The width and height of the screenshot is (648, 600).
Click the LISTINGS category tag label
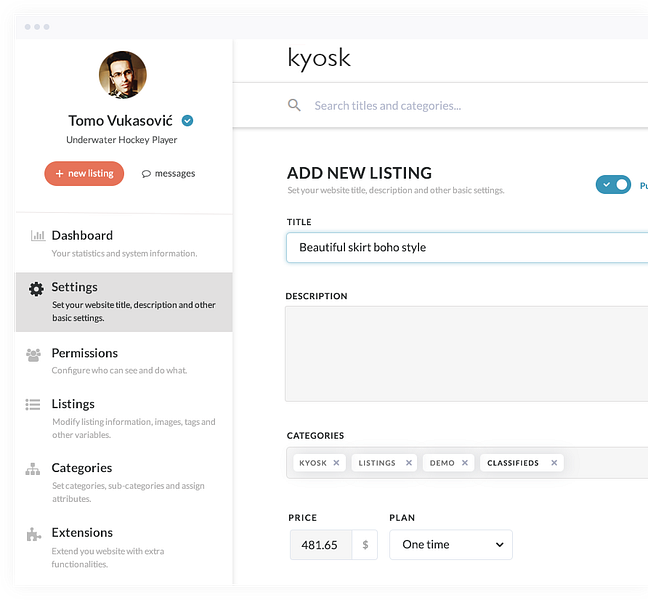coord(377,463)
